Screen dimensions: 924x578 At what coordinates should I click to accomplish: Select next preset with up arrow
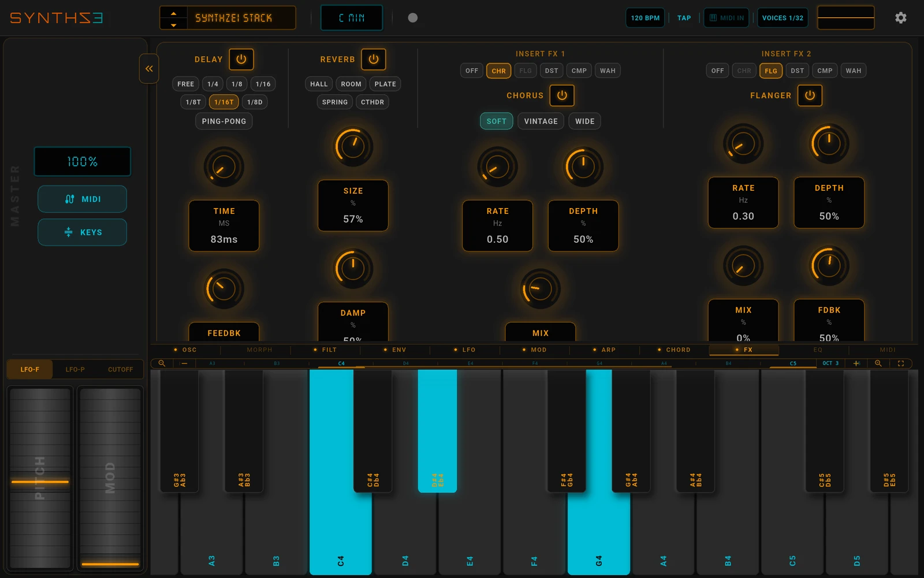point(173,13)
